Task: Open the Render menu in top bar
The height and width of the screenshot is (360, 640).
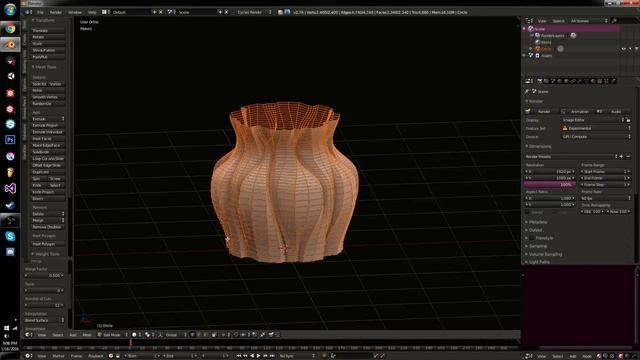Action: pyautogui.click(x=56, y=12)
